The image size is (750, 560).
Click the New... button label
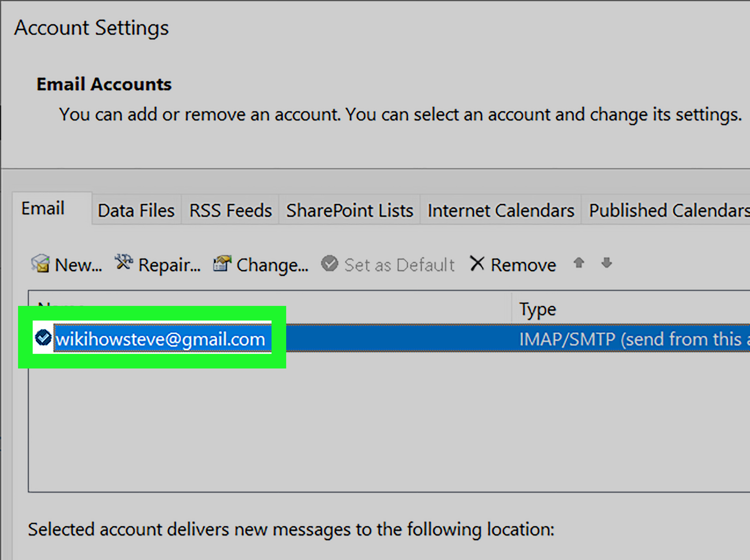(78, 265)
